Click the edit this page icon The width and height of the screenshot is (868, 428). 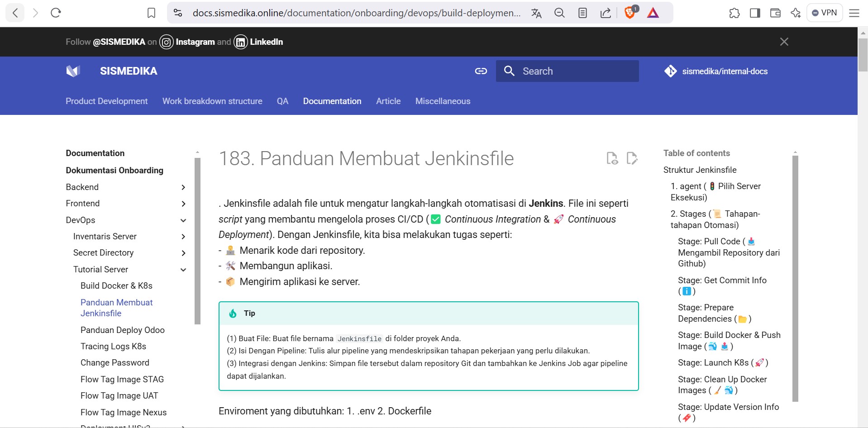click(x=632, y=158)
